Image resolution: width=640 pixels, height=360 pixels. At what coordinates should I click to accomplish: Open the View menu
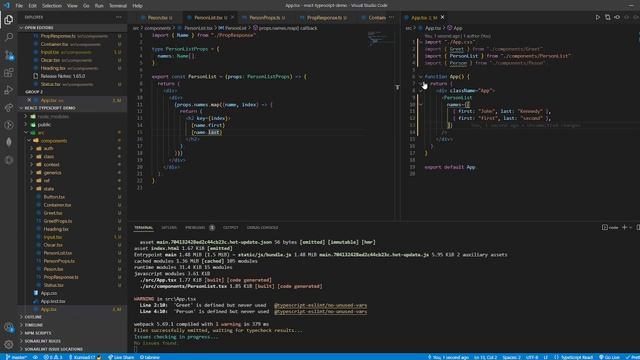72,6
